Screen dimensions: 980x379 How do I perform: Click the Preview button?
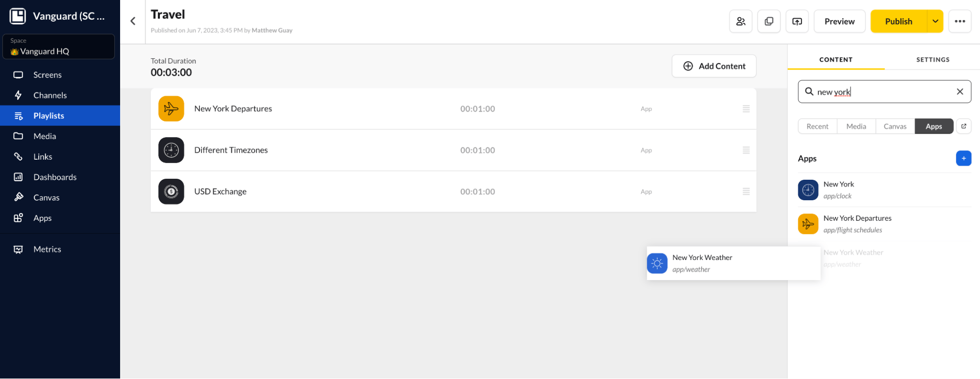pyautogui.click(x=839, y=22)
